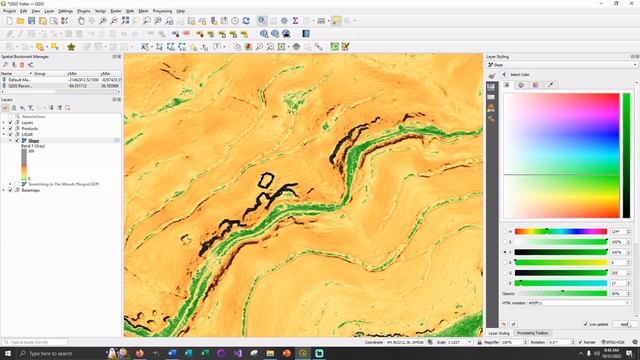The width and height of the screenshot is (640, 360).
Task: Open the Plugins menu
Action: pyautogui.click(x=84, y=11)
